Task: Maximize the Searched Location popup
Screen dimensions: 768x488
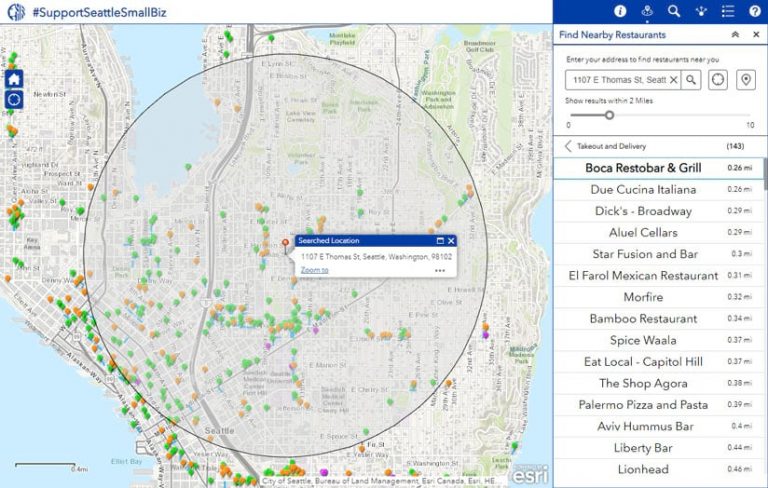Action: [x=440, y=241]
